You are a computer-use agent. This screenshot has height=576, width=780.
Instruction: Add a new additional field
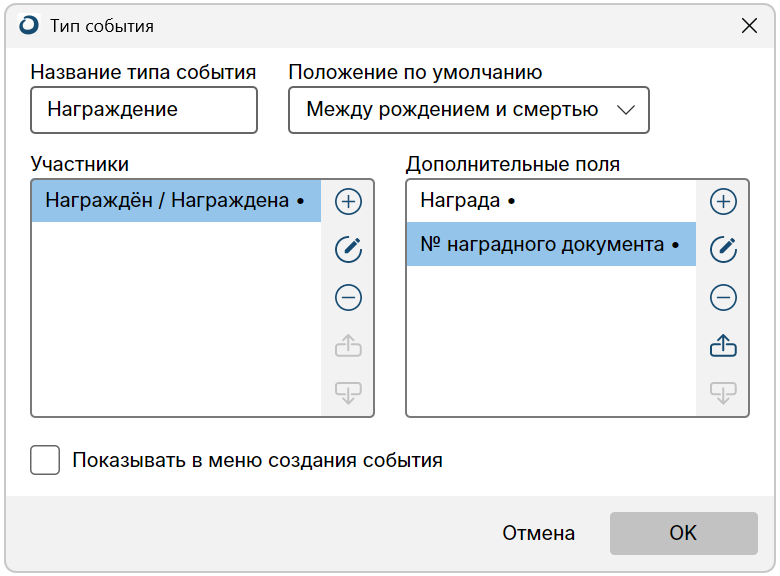pos(723,202)
